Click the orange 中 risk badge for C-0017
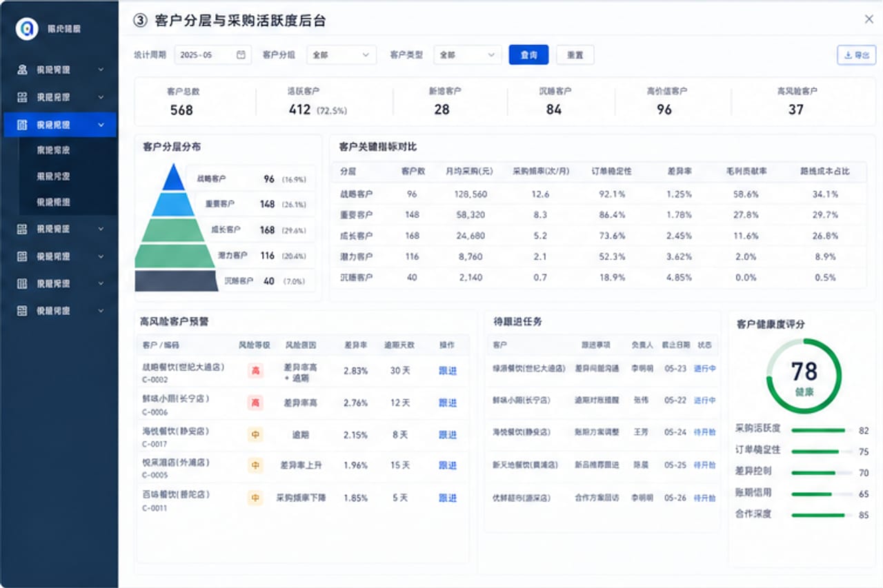This screenshot has width=883, height=588. coord(255,435)
